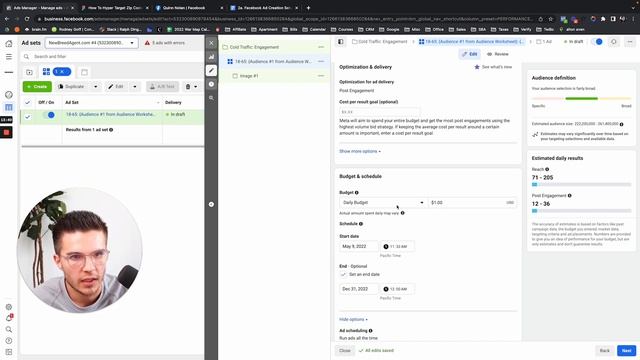Click Ad scheduling info icon
The width and height of the screenshot is (640, 360).
click(x=371, y=331)
